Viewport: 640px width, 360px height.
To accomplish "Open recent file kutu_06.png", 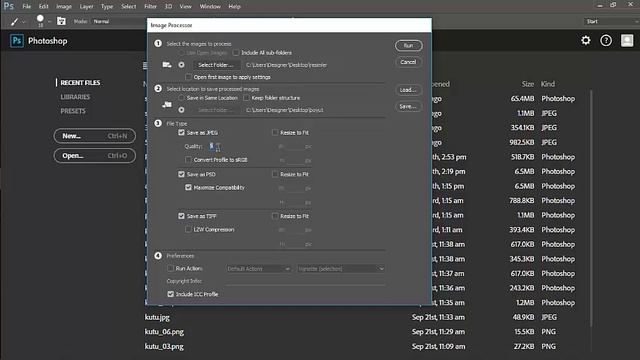I will pyautogui.click(x=164, y=332).
